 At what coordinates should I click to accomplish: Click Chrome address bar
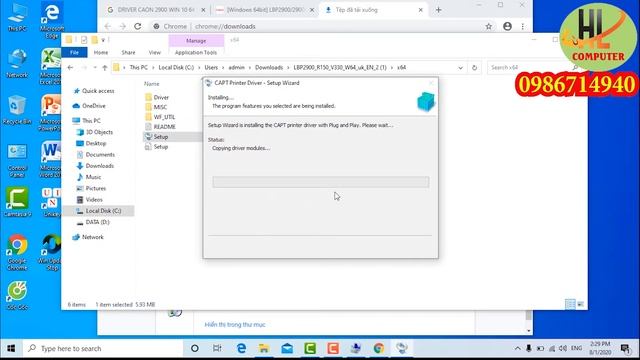[x=318, y=27]
